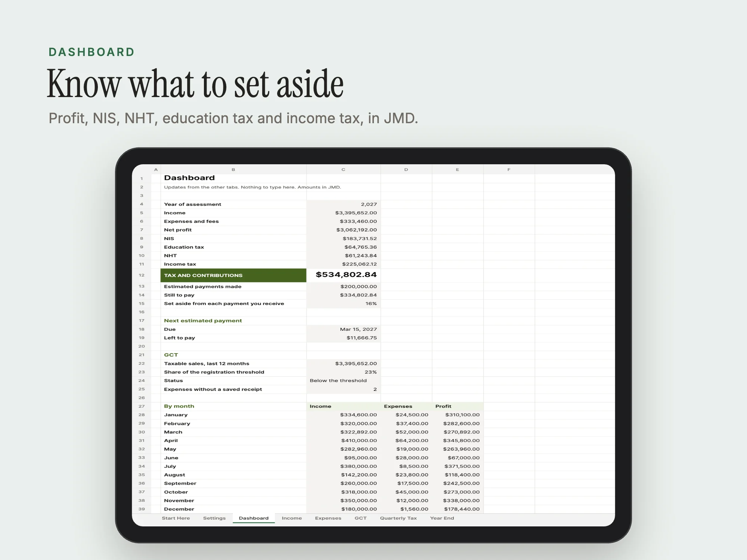This screenshot has height=560, width=747.
Task: Click Left to pay value $11,666.75
Action: pyautogui.click(x=344, y=338)
